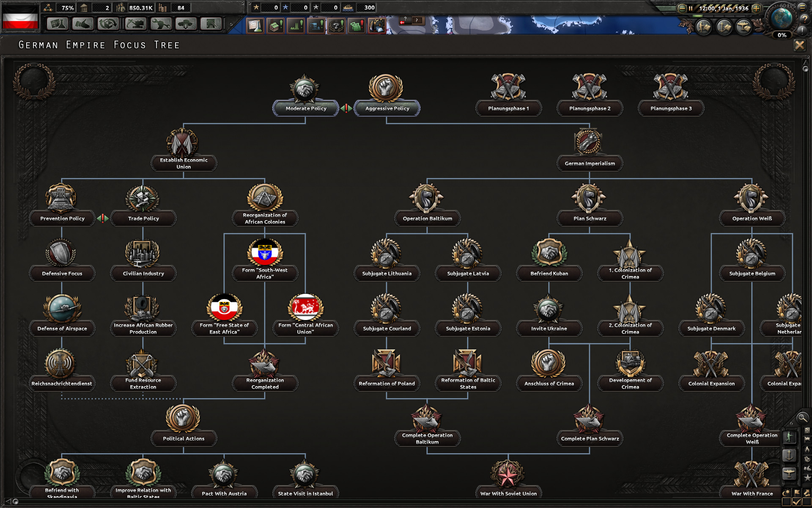Click the 75% stability value
Image resolution: width=812 pixels, height=508 pixels.
coord(68,8)
